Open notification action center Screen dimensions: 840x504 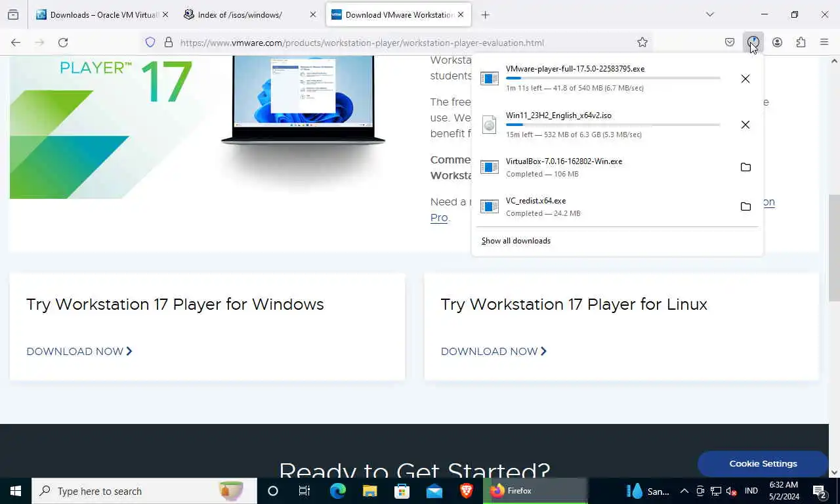(x=819, y=491)
